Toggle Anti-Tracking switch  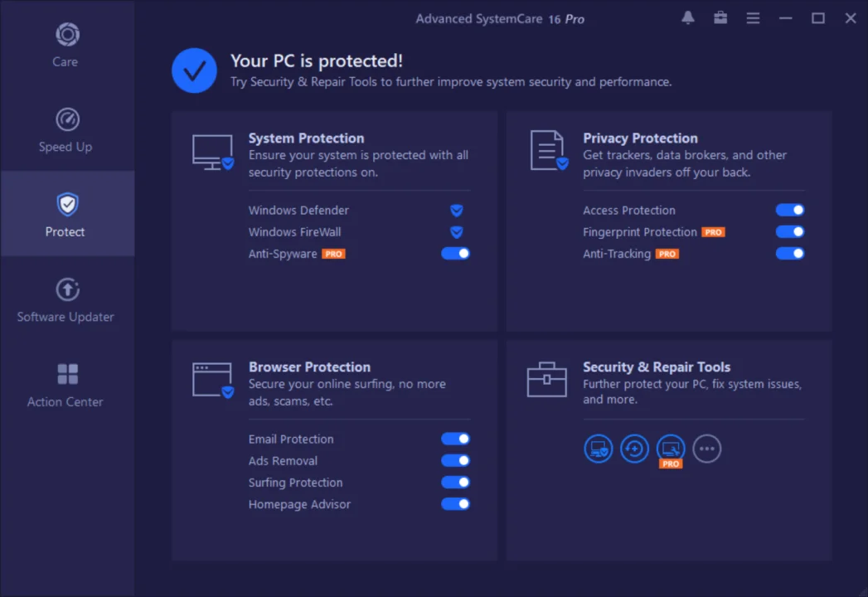(790, 254)
